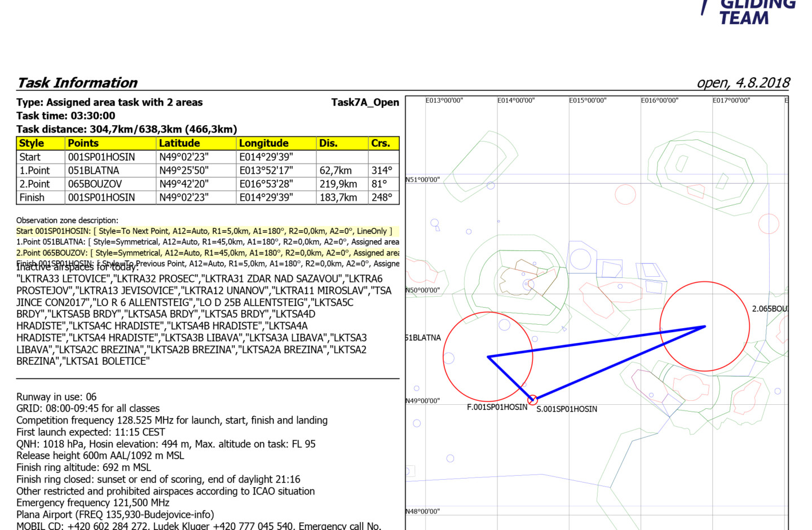This screenshot has height=530, width=812.
Task: Click the highlighted 2.Point 065BOUZOV observation line
Action: (208, 253)
